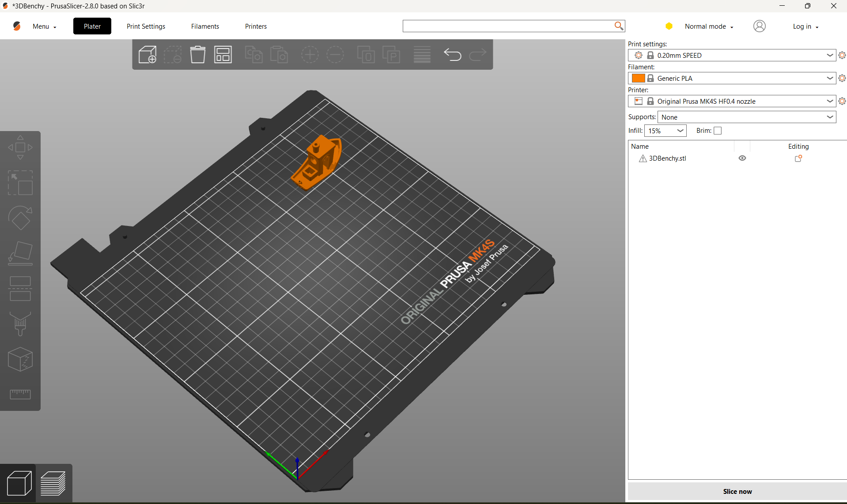
Task: Click the Arrange objects icon
Action: click(223, 54)
